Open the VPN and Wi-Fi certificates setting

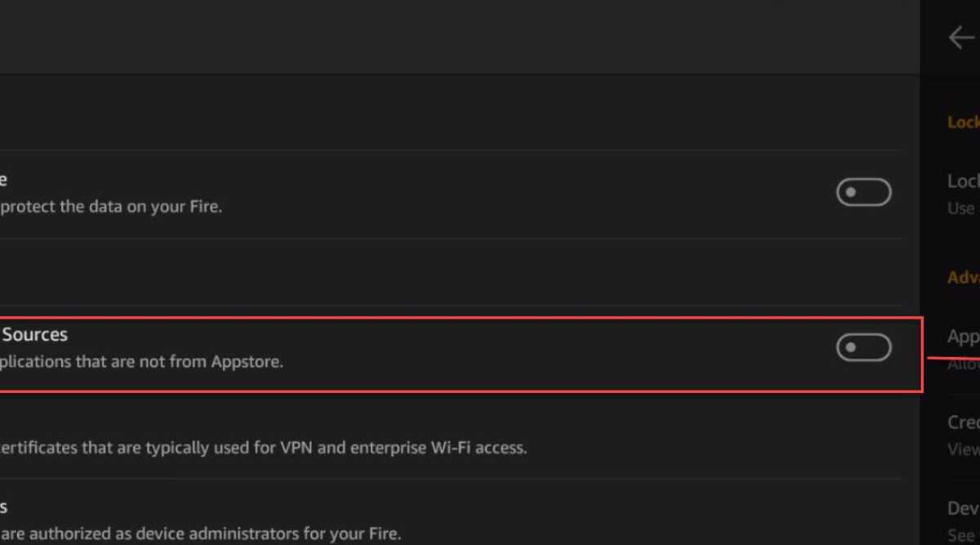pyautogui.click(x=261, y=448)
